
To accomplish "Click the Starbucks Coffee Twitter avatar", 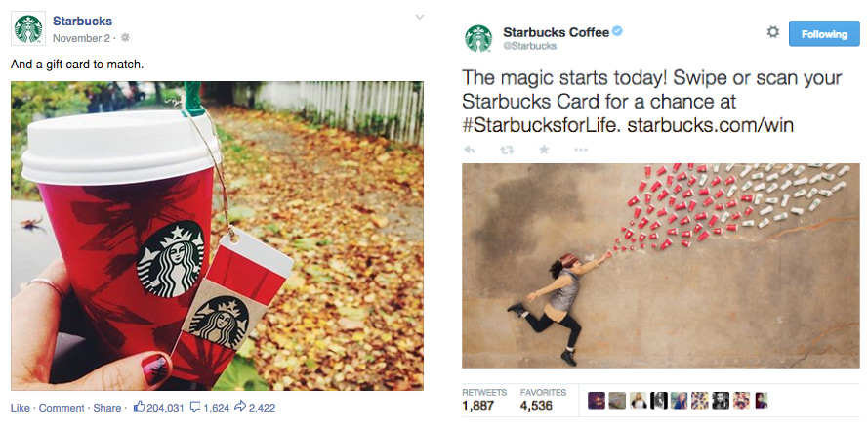I will (x=478, y=38).
